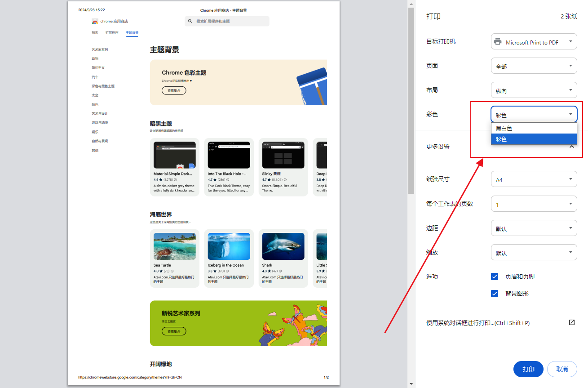Click the Shark theme thumbnail
The image size is (588, 388).
click(x=283, y=246)
